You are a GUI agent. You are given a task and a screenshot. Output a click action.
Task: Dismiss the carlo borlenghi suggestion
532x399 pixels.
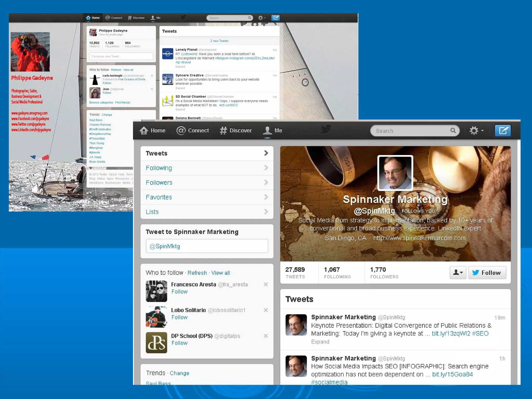[x=152, y=76]
